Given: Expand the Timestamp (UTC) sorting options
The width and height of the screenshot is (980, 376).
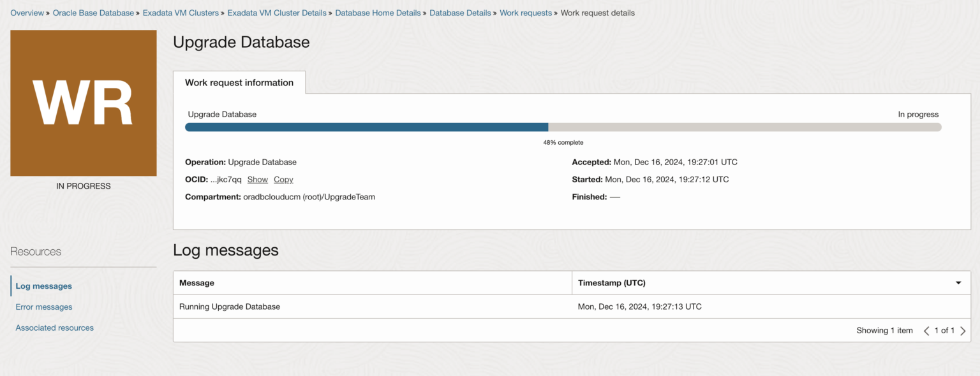Looking at the screenshot, I should [x=958, y=282].
